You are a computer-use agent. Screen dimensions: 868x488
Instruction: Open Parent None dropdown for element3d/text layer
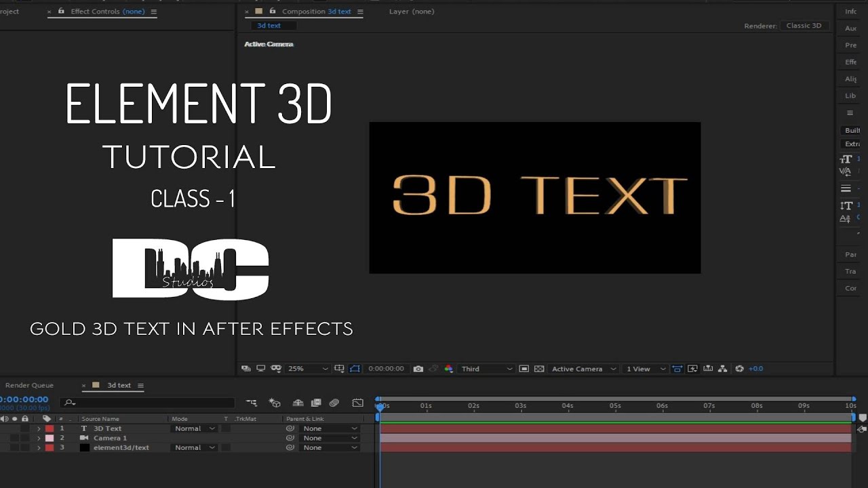point(328,447)
